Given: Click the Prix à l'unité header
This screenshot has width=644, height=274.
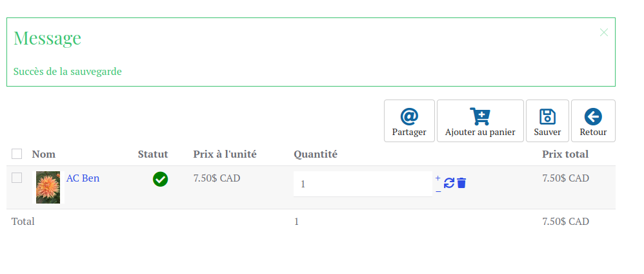Looking at the screenshot, I should click(x=225, y=154).
